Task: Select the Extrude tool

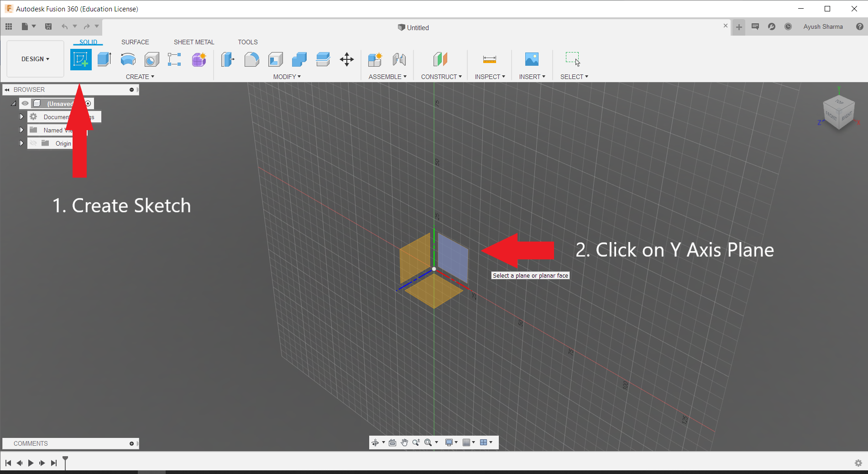Action: pyautogui.click(x=104, y=59)
